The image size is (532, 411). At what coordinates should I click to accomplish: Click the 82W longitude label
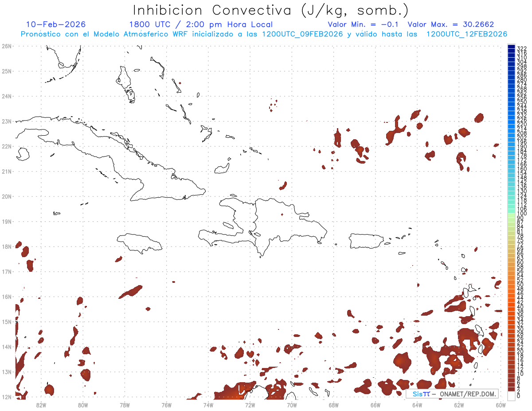(41, 405)
